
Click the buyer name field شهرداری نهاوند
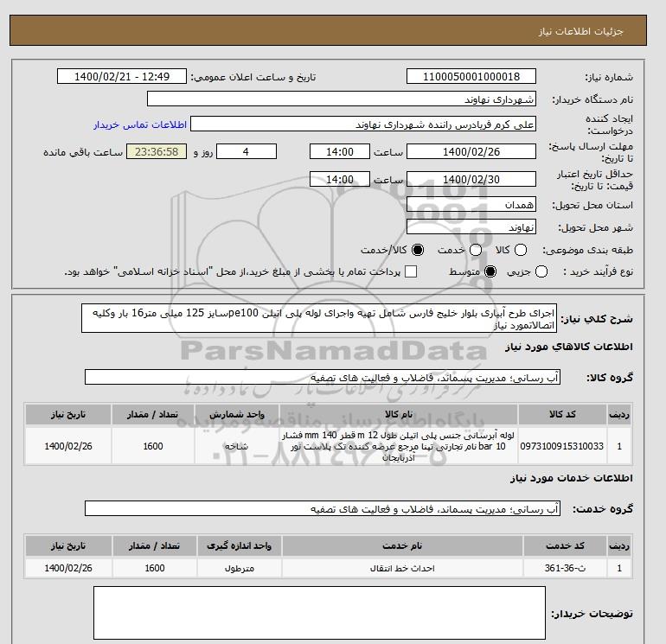[x=342, y=99]
